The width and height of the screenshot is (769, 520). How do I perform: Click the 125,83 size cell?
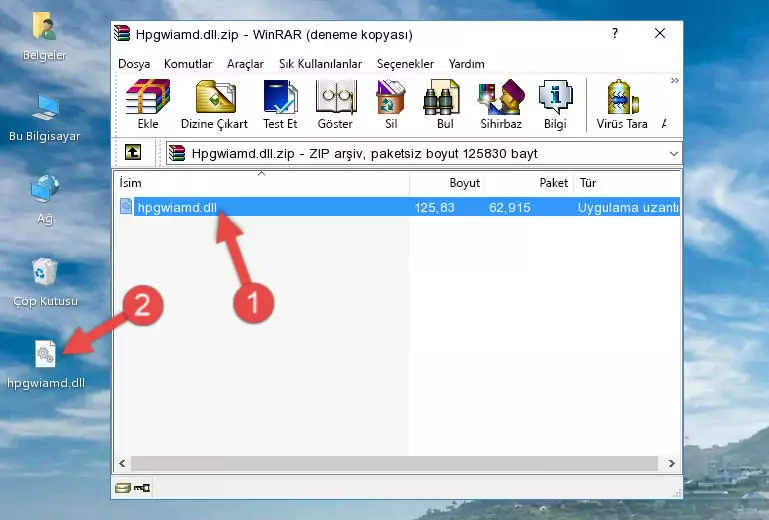(x=435, y=208)
